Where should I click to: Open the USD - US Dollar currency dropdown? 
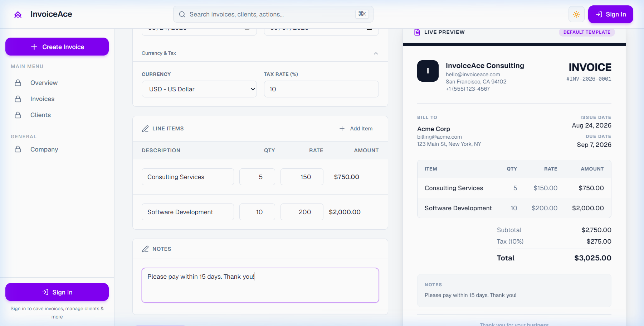tap(199, 89)
